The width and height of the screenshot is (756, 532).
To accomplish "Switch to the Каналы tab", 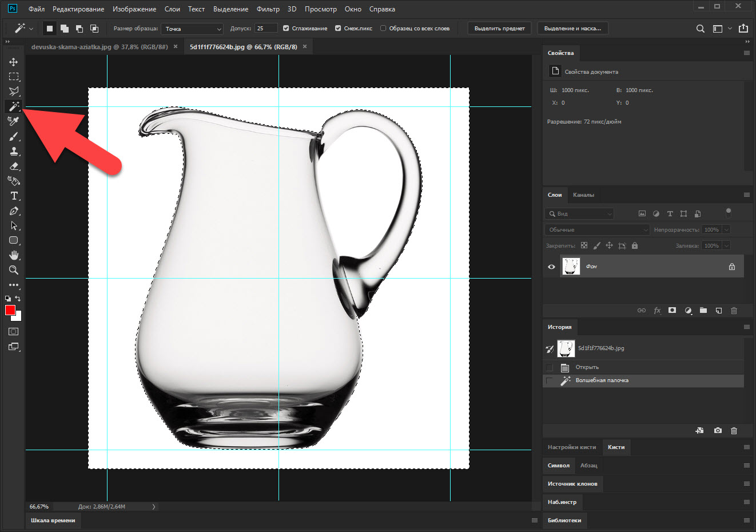I will pos(583,195).
